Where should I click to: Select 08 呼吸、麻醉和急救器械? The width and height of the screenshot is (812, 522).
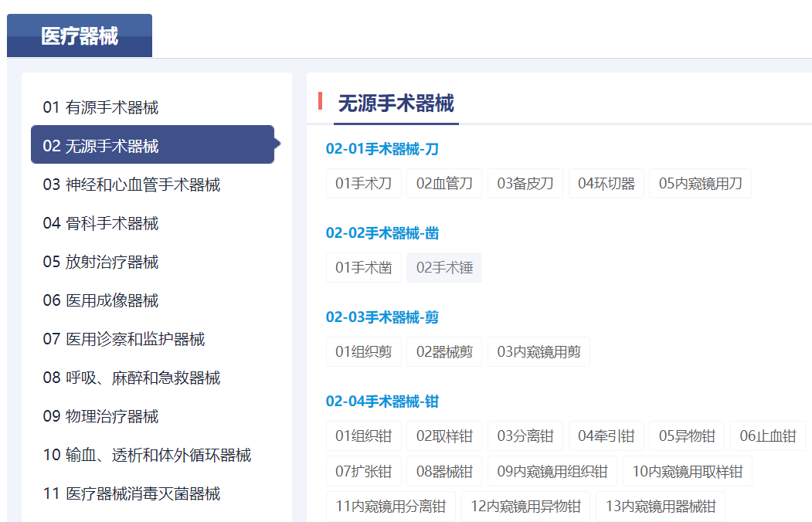click(117, 378)
